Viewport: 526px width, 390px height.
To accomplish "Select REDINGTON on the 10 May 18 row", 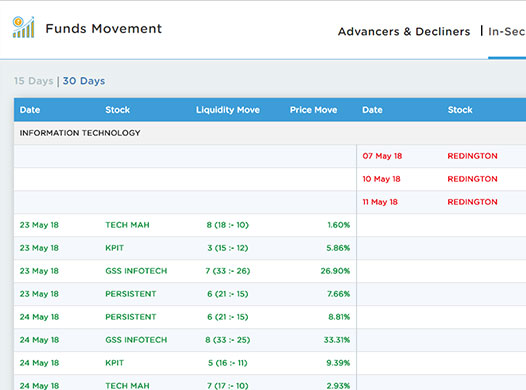I will click(x=472, y=179).
